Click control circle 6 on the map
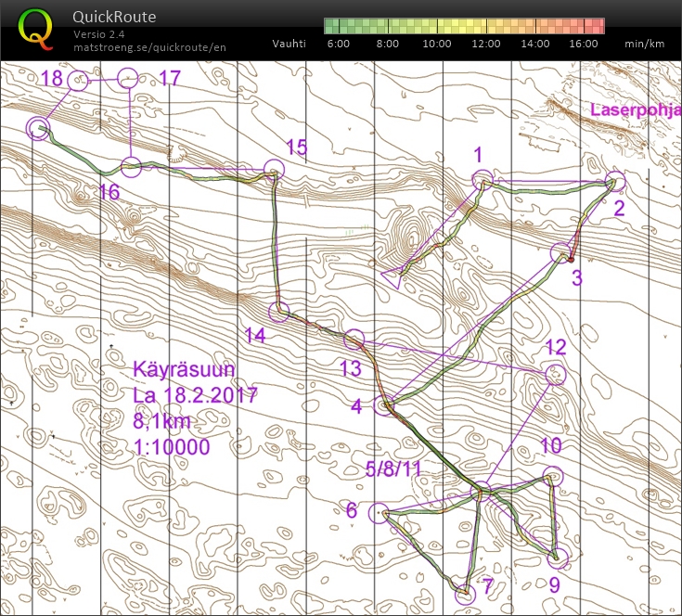This screenshot has height=616, width=682. (379, 513)
